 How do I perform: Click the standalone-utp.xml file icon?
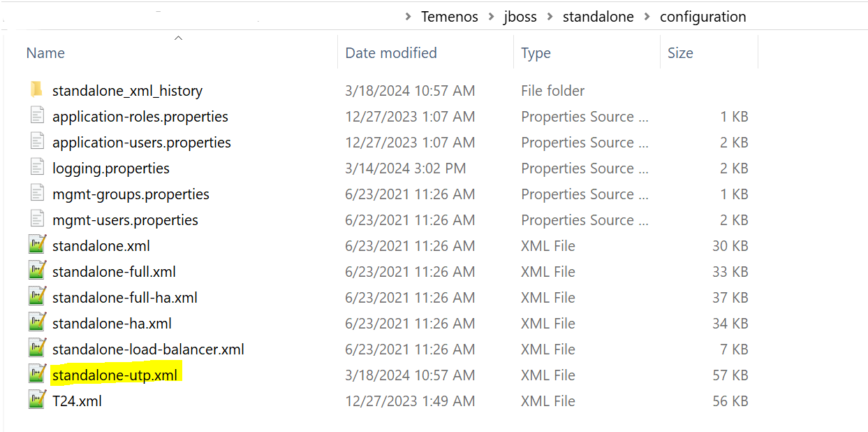pos(37,375)
